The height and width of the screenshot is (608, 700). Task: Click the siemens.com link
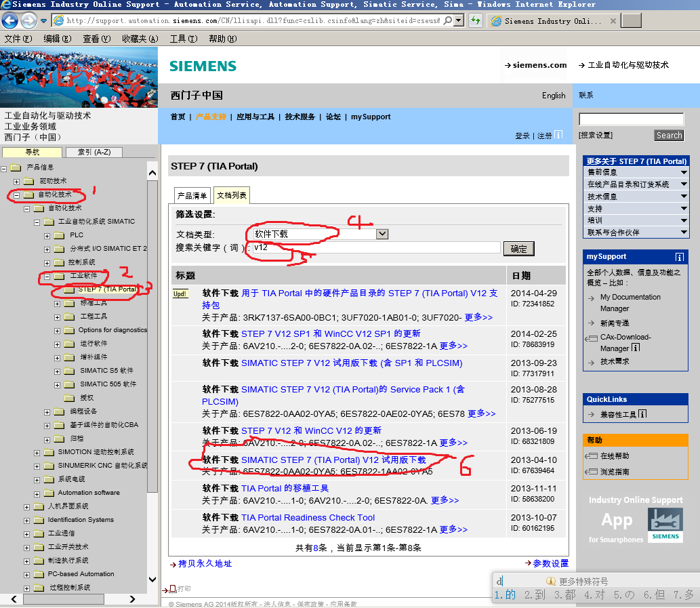(539, 65)
